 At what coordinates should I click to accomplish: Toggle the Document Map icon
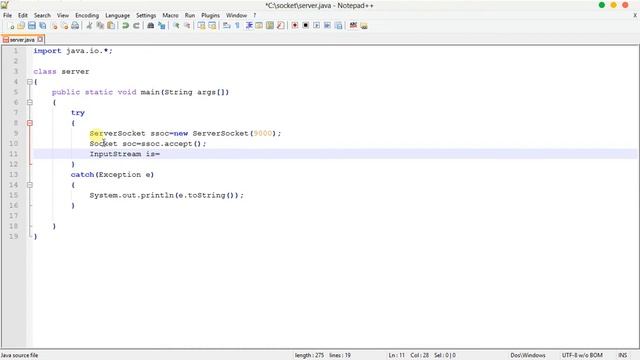pos(270,26)
